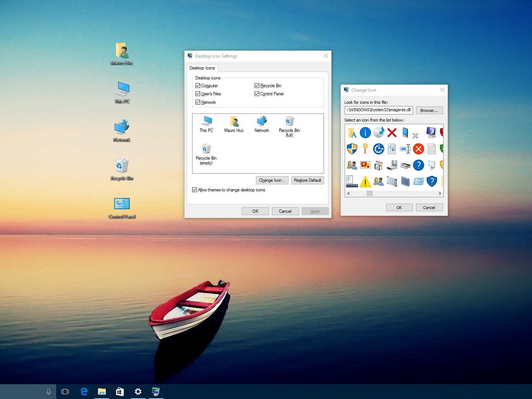
Task: Click the imageres.dll file path input field
Action: 378,110
